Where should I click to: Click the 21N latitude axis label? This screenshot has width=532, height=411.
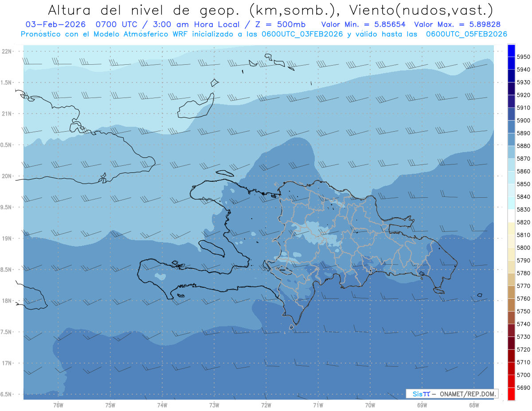pyautogui.click(x=7, y=114)
